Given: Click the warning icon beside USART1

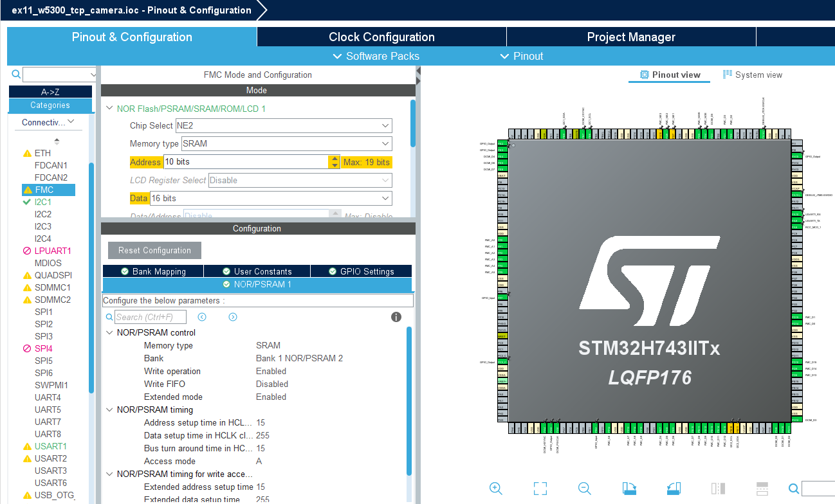Looking at the screenshot, I should (x=27, y=446).
